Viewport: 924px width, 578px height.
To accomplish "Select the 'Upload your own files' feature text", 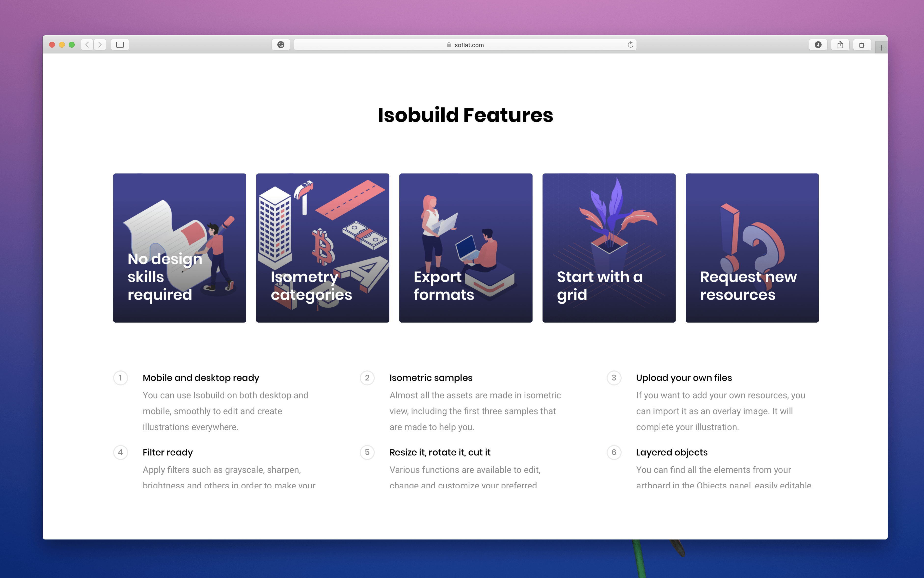I will tap(684, 378).
